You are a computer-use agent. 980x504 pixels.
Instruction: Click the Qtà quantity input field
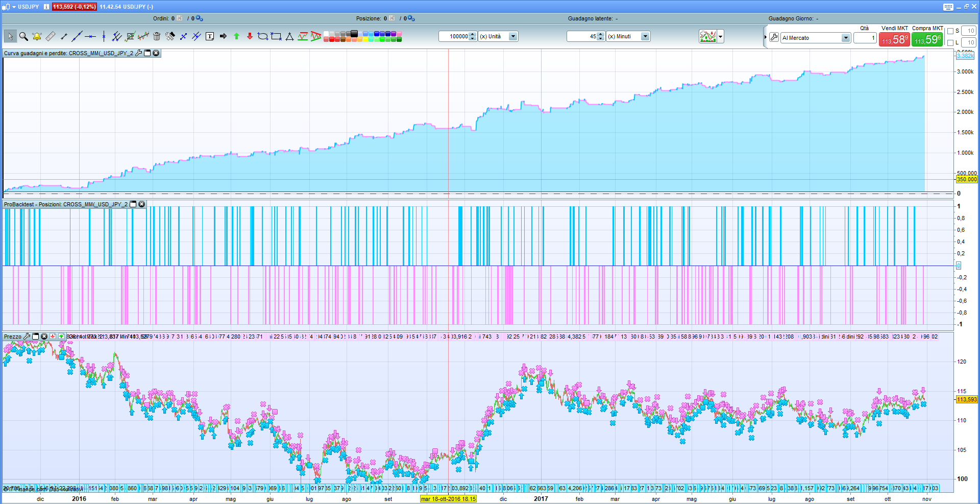click(865, 38)
